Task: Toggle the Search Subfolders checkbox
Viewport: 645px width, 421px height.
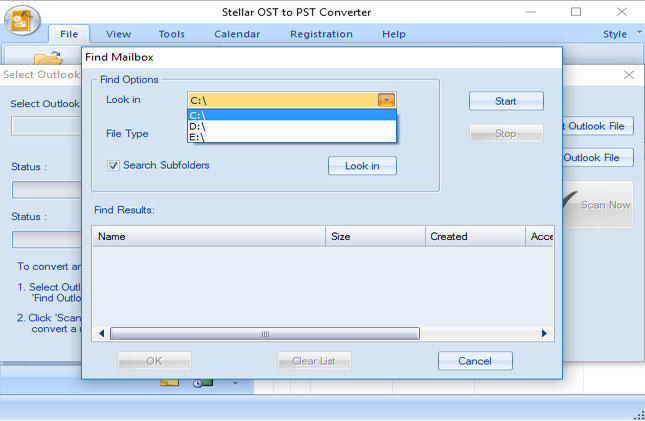Action: pos(113,165)
